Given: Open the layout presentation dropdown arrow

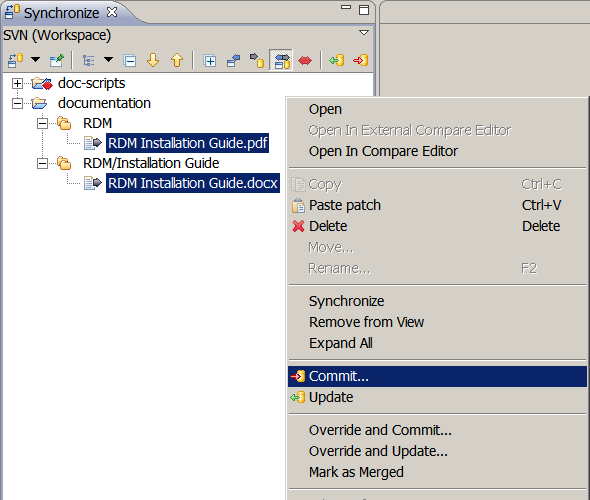Looking at the screenshot, I should [x=108, y=59].
